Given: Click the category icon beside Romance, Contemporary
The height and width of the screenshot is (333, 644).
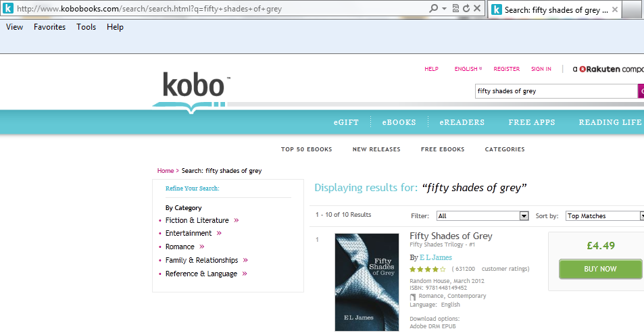Looking at the screenshot, I should click(413, 297).
